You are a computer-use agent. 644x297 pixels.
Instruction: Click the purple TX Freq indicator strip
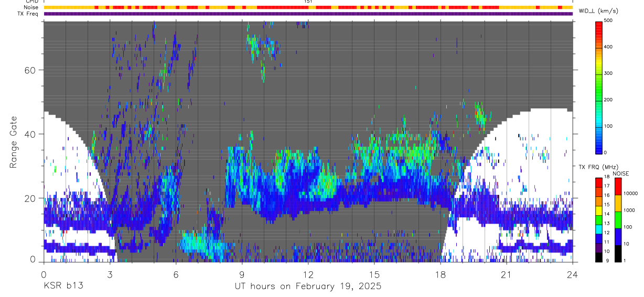[x=308, y=14]
